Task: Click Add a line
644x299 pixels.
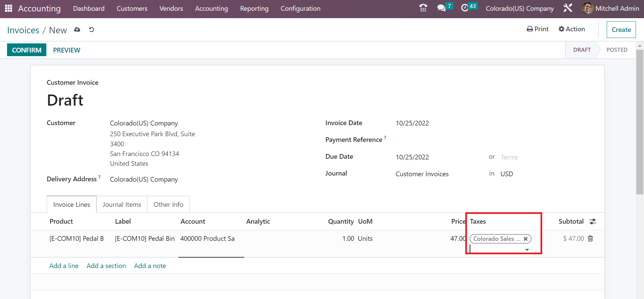Action: point(64,266)
